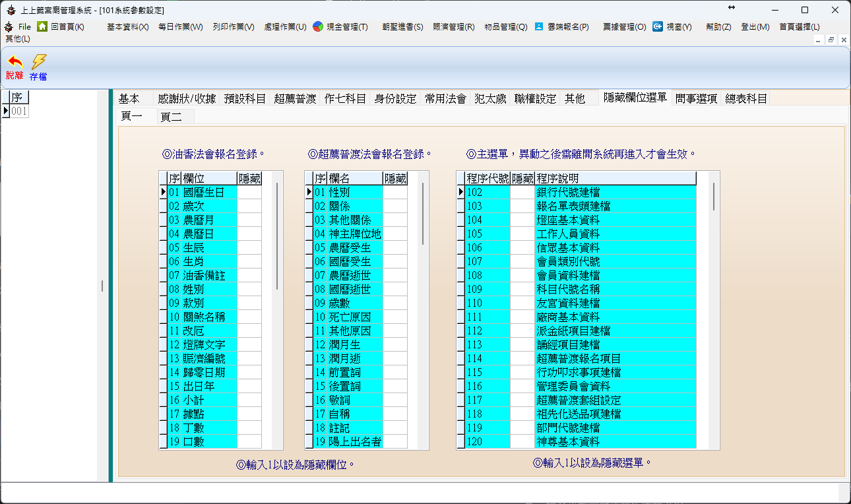Viewport: 851px width, 504px height.
Task: Click the scrollbar of the 主選單 program table
Action: pyautogui.click(x=713, y=197)
